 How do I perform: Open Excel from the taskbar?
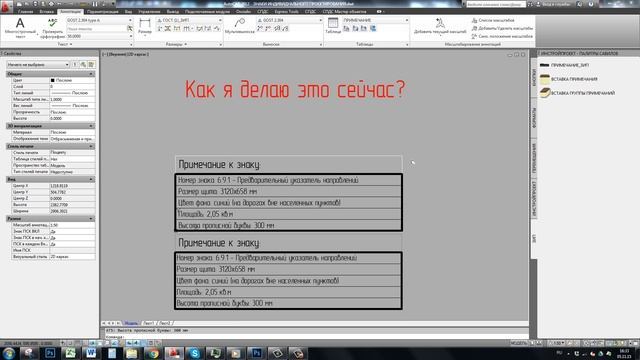pos(71,353)
